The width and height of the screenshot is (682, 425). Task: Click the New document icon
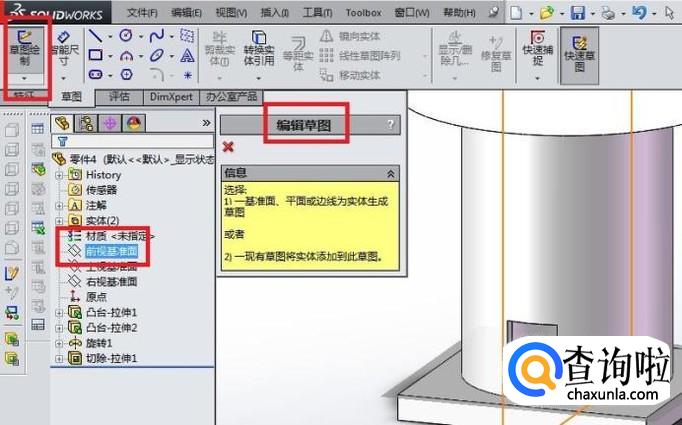[516, 13]
